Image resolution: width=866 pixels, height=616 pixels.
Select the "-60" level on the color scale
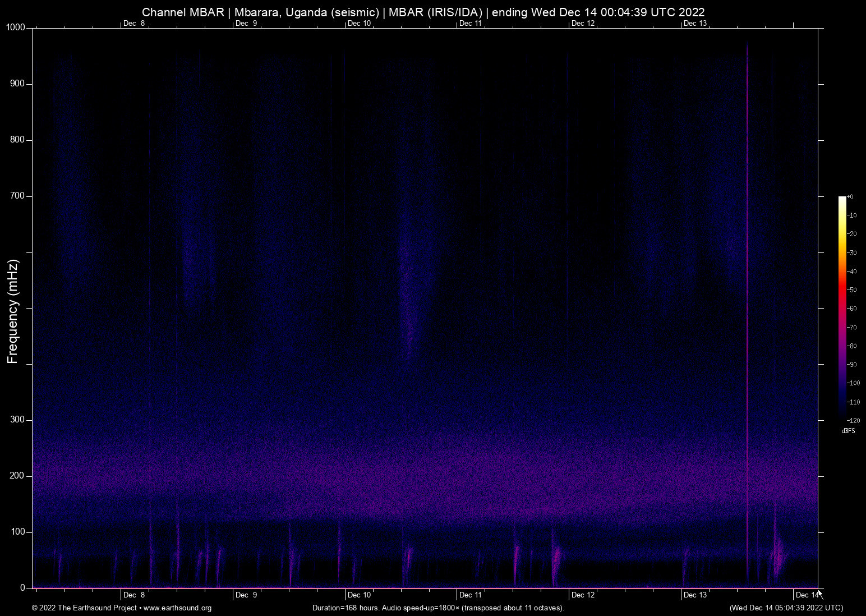click(x=851, y=308)
